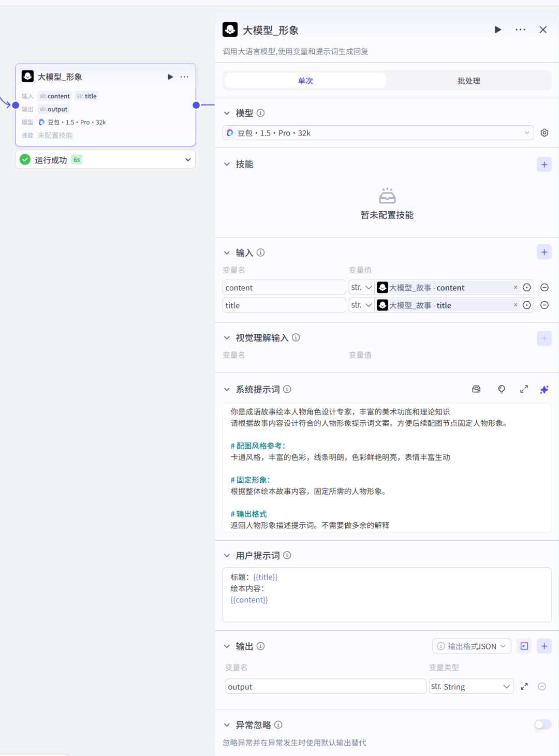Show info tooltip next to 输入
The width and height of the screenshot is (559, 756).
coord(261,253)
